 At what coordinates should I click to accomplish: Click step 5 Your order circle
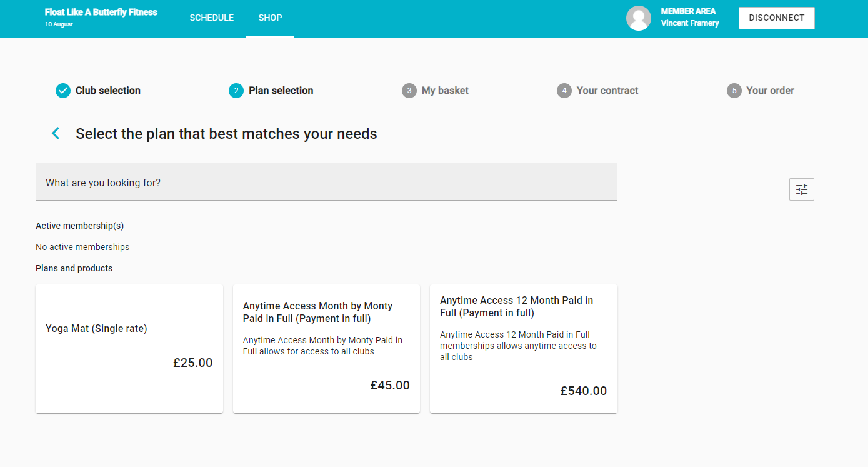(x=734, y=91)
